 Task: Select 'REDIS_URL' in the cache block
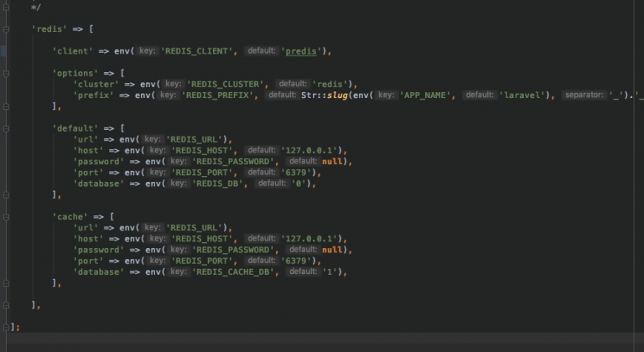pos(195,228)
